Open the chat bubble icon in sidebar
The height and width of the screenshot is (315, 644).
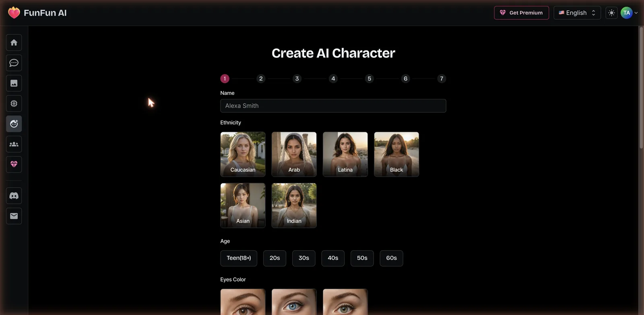coord(14,63)
